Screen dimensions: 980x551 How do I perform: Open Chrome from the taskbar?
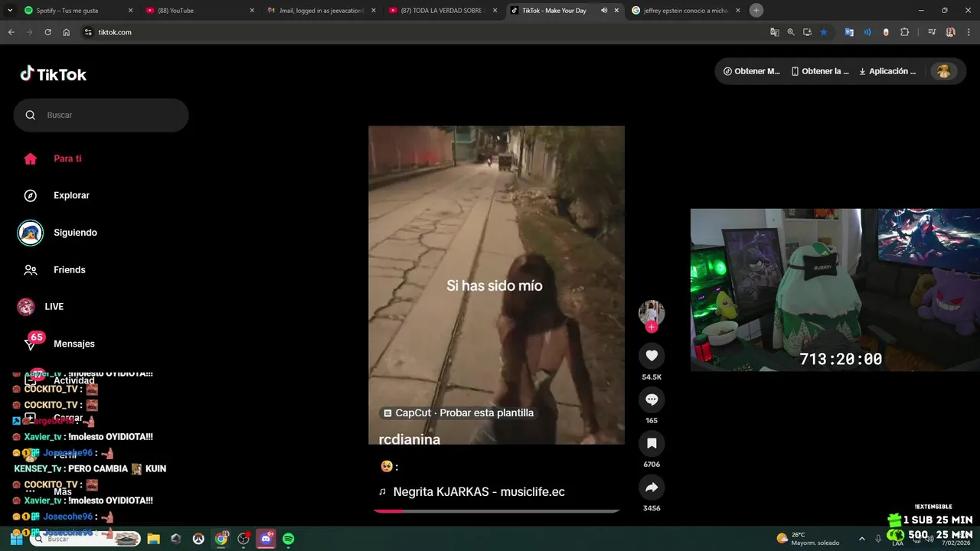pos(221,539)
